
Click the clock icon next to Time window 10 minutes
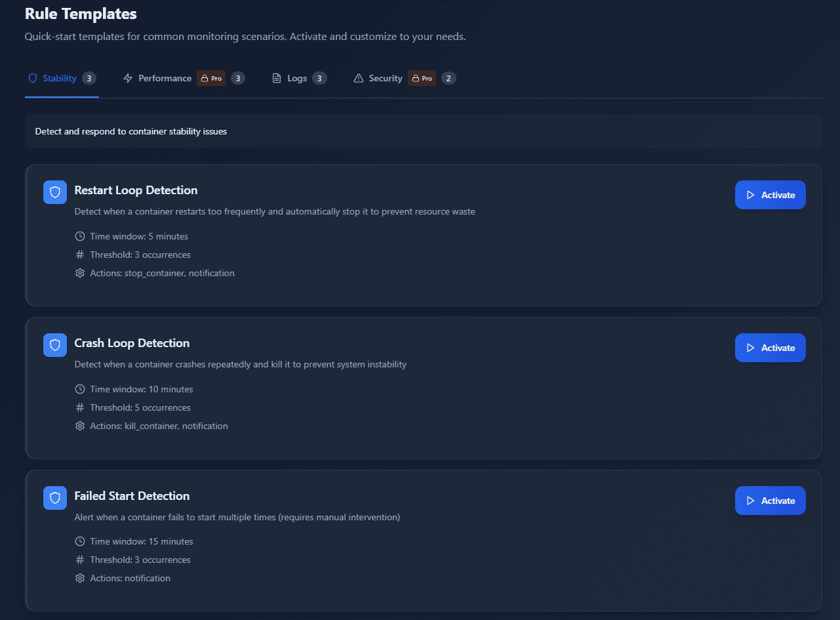coord(79,389)
